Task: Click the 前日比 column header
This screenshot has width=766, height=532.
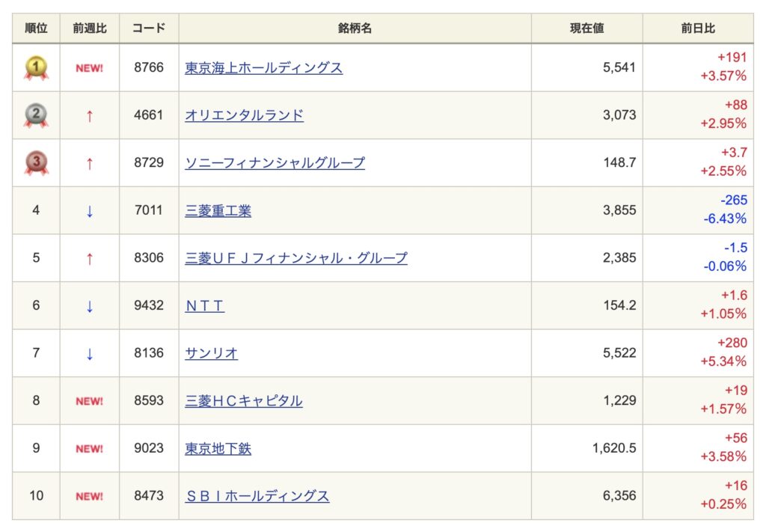Action: tap(697, 28)
